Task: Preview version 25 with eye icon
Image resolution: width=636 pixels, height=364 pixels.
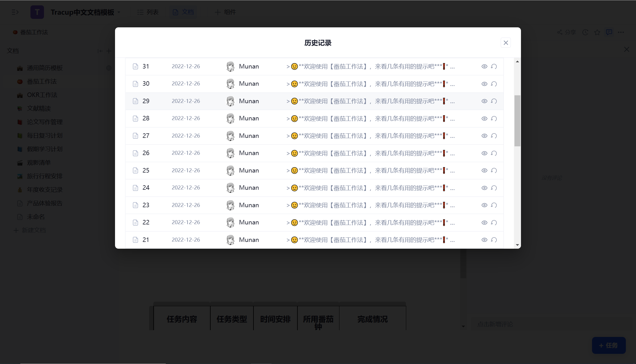Action: [484, 171]
